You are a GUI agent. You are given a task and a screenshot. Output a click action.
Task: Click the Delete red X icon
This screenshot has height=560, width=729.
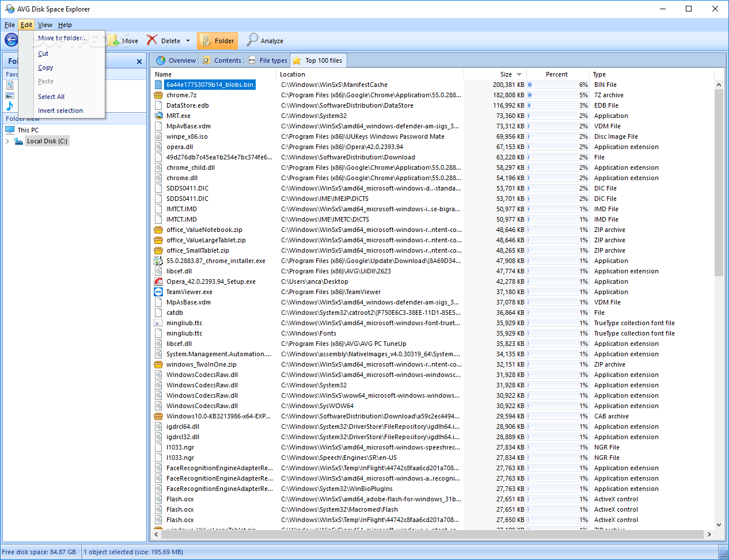pyautogui.click(x=152, y=40)
